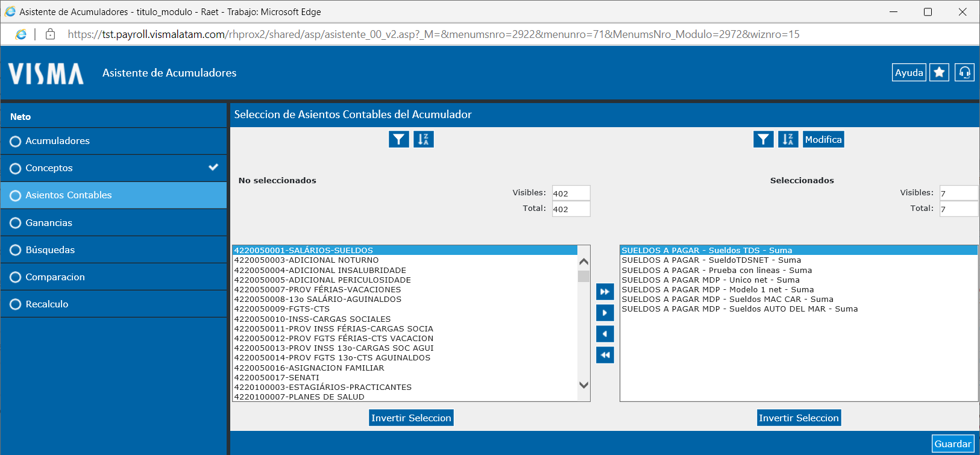
Task: Select 4220100007-PLANES DE SALUD entry
Action: [x=405, y=397]
